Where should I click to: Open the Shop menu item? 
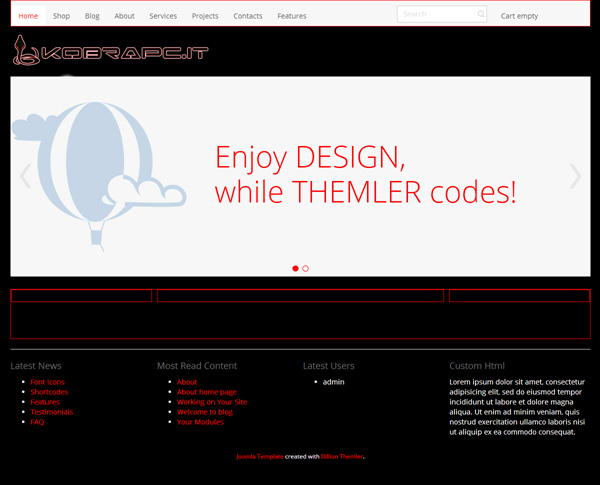pos(61,16)
